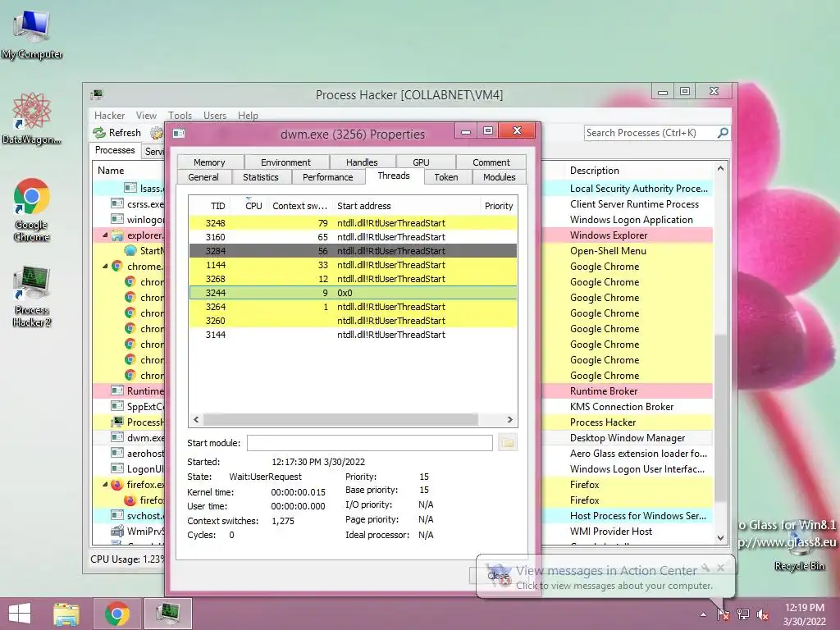The width and height of the screenshot is (840, 630).
Task: Click the taskbar clock
Action: [x=804, y=614]
